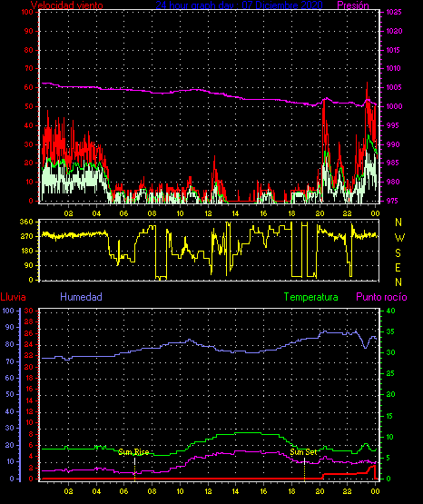Click the red '50' wind speed axis value
The width and height of the screenshot is (423, 504).
coord(29,106)
